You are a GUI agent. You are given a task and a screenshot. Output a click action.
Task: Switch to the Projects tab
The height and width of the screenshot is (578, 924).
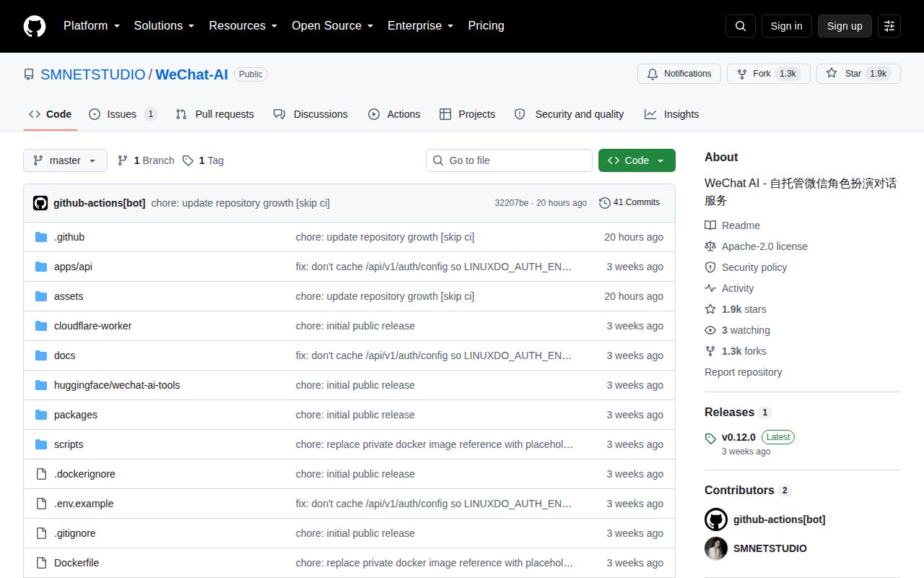(467, 114)
